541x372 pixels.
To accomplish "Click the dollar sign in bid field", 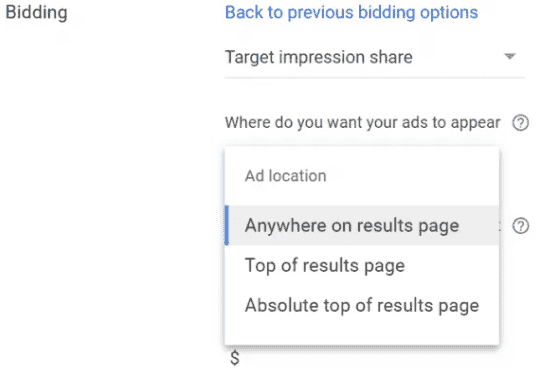I will click(235, 358).
